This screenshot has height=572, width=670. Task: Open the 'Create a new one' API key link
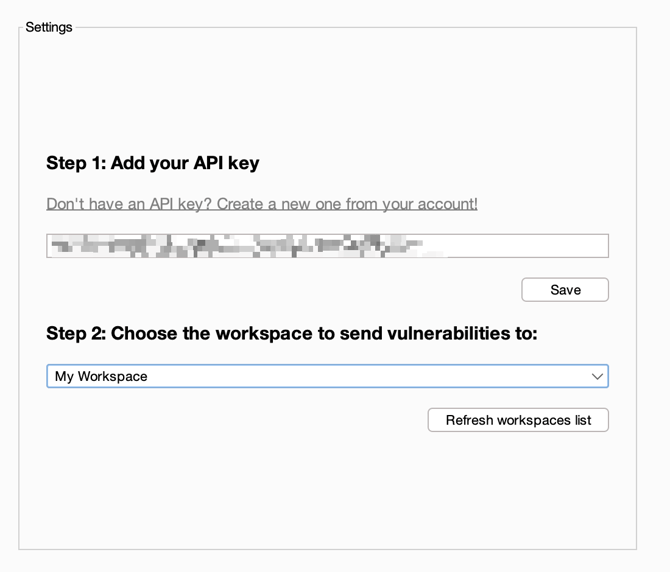[262, 204]
